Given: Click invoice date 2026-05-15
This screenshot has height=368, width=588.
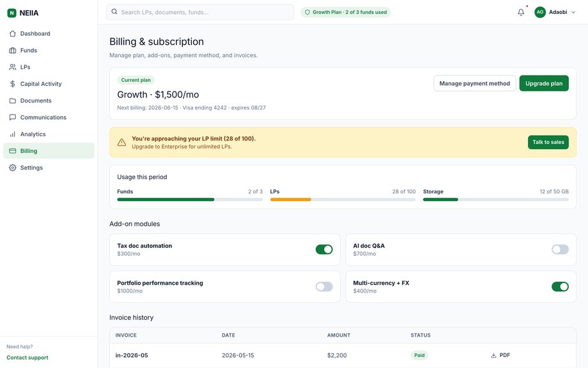Looking at the screenshot, I should coord(238,355).
